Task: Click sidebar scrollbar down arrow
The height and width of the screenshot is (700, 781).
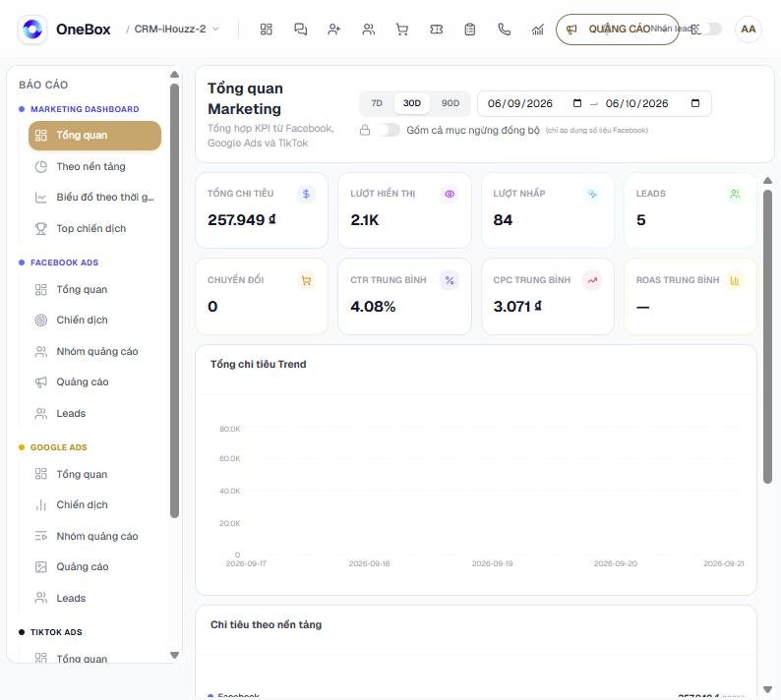Action: (174, 655)
